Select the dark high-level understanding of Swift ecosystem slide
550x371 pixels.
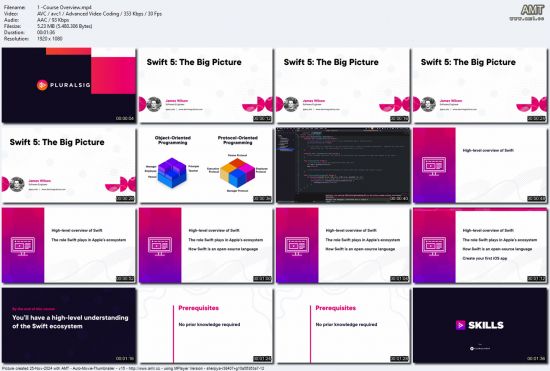coord(69,325)
